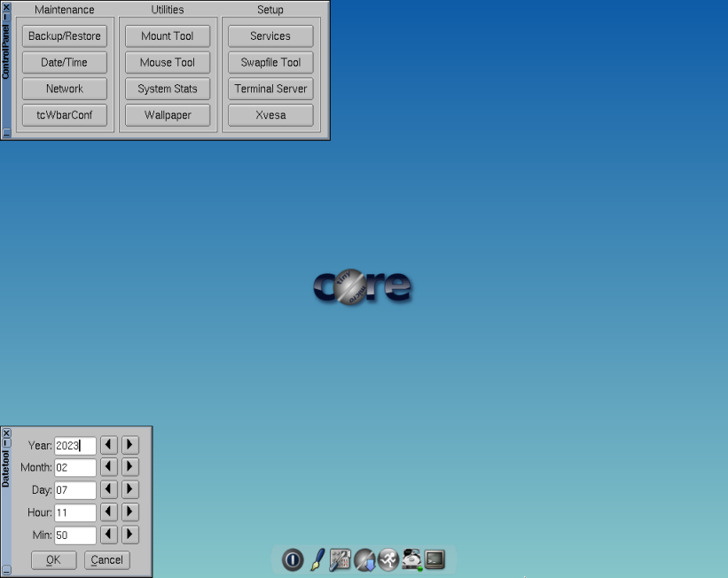Image resolution: width=728 pixels, height=578 pixels.
Task: Show System Stats
Action: point(168,89)
